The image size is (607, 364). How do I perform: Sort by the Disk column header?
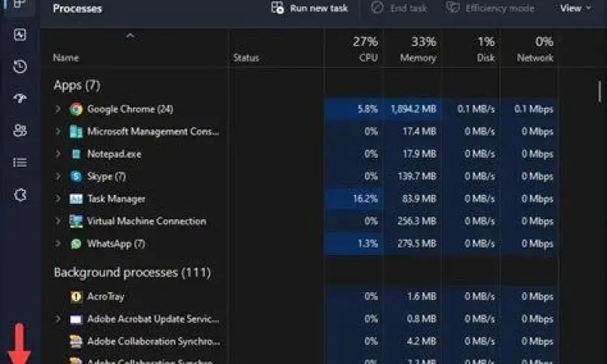click(486, 49)
